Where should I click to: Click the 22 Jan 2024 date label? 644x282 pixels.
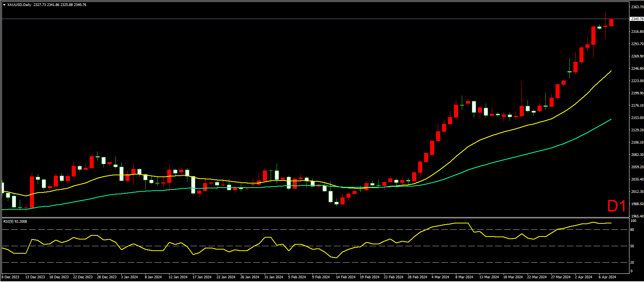click(x=226, y=277)
